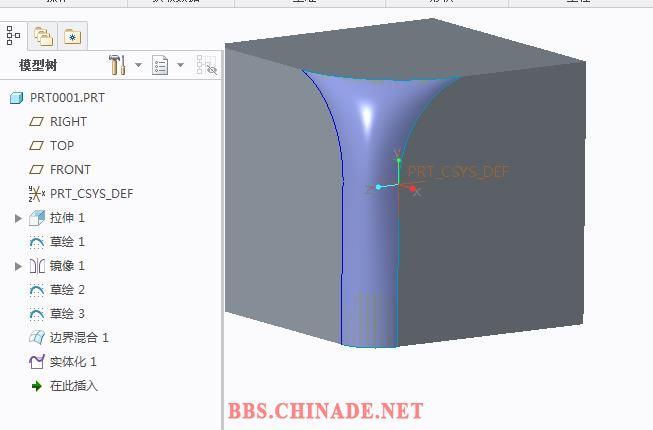Click the model tree Settings hammer icon
Screen dimensions: 653x430
pos(117,65)
